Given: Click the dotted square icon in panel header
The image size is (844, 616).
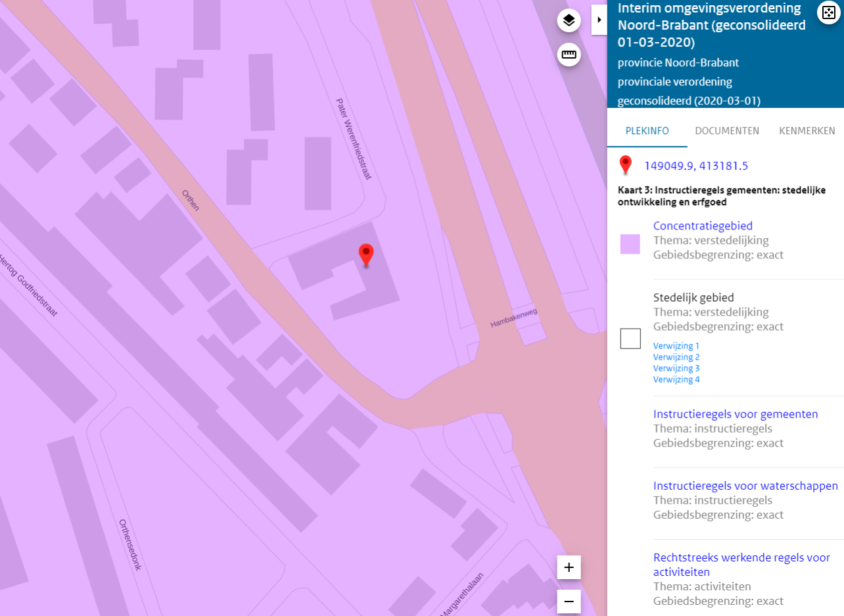Looking at the screenshot, I should [829, 13].
